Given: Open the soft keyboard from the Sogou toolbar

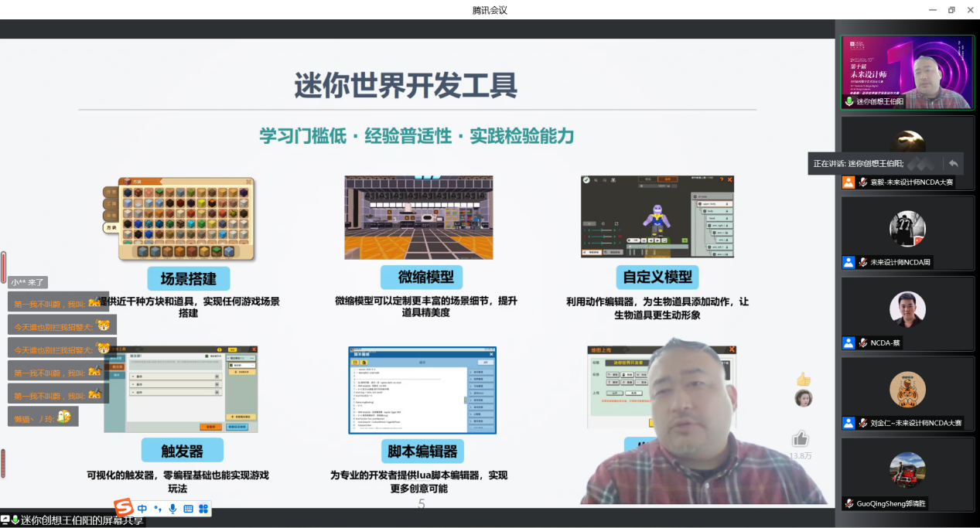Looking at the screenshot, I should (188, 509).
